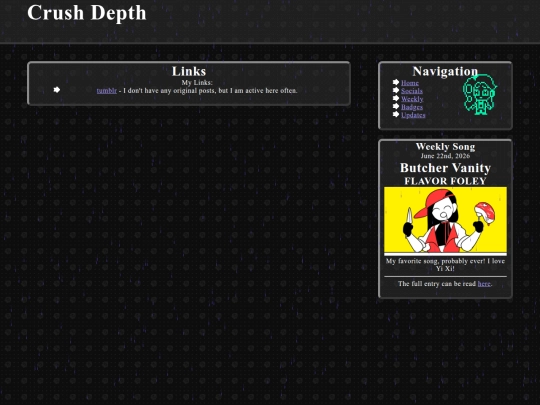Click the Navigation panel heading

point(445,71)
